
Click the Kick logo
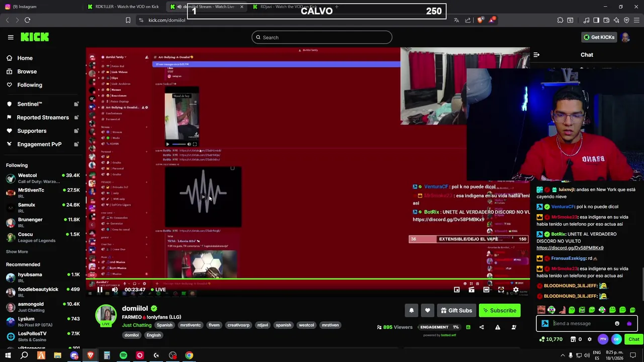35,37
